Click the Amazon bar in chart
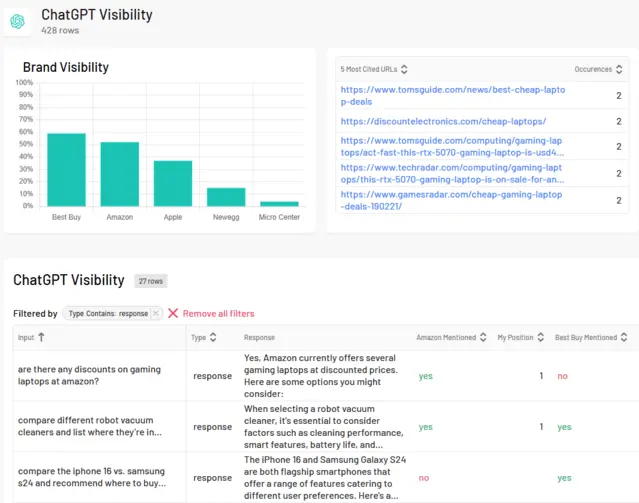 (119, 174)
